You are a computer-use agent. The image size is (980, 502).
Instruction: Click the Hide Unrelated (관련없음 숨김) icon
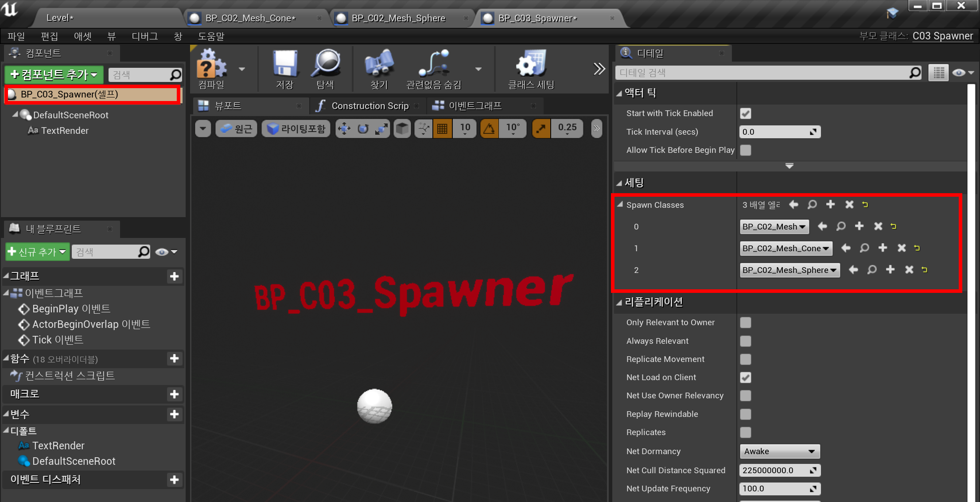click(x=434, y=65)
